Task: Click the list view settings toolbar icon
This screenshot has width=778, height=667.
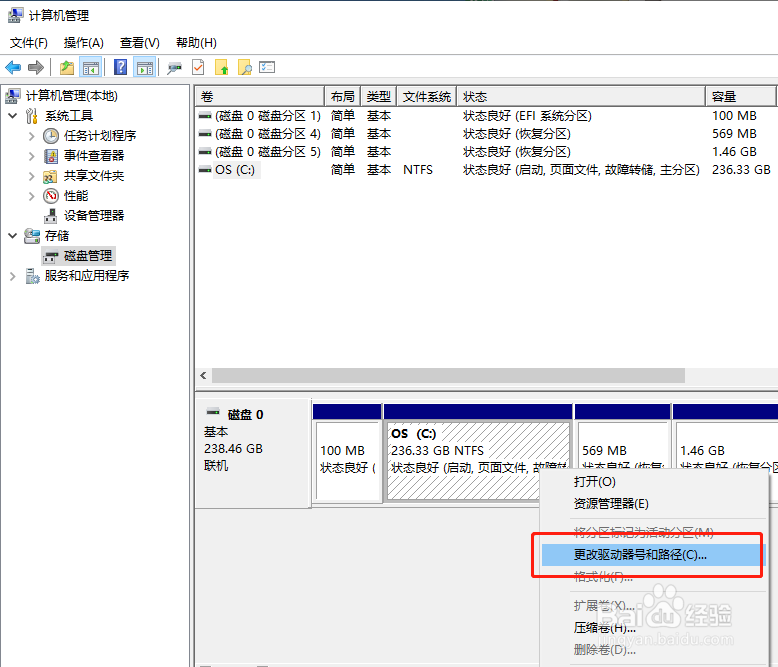Action: click(x=267, y=67)
